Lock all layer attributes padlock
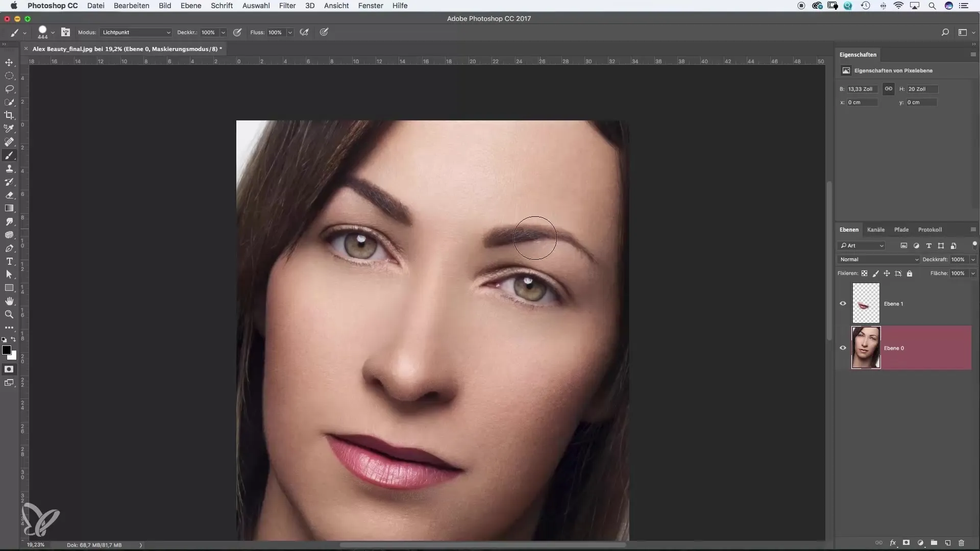 pos(910,273)
